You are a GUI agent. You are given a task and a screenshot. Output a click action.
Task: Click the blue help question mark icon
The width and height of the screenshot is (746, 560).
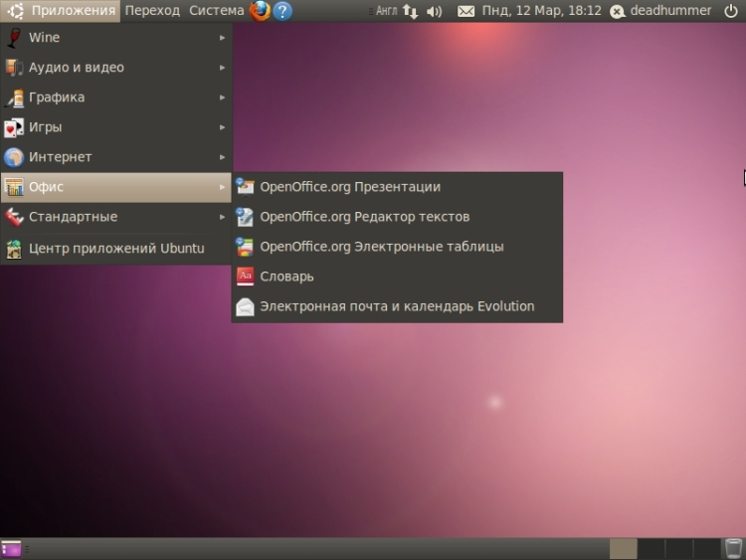click(x=282, y=11)
